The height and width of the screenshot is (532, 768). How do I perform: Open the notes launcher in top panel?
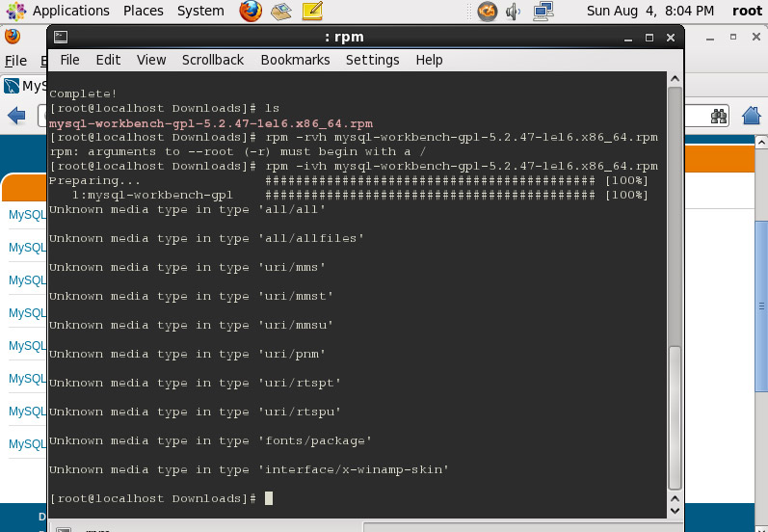click(312, 11)
